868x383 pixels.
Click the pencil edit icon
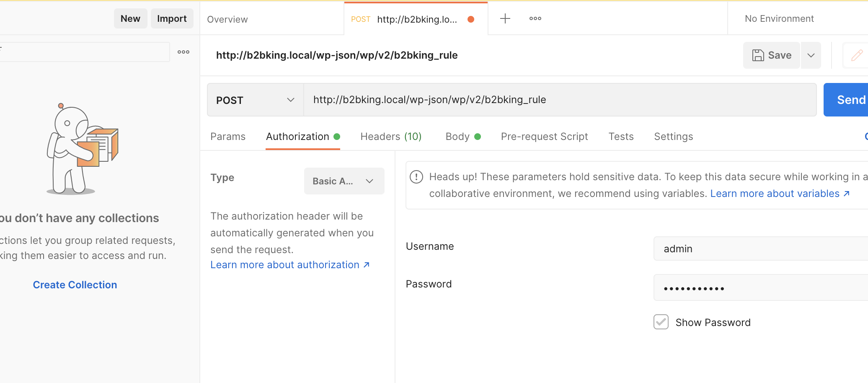[857, 55]
